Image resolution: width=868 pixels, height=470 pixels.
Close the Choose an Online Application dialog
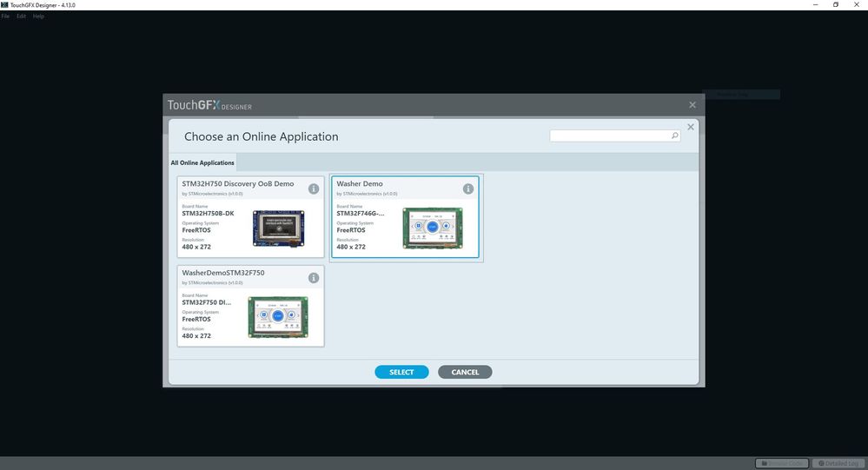point(690,127)
